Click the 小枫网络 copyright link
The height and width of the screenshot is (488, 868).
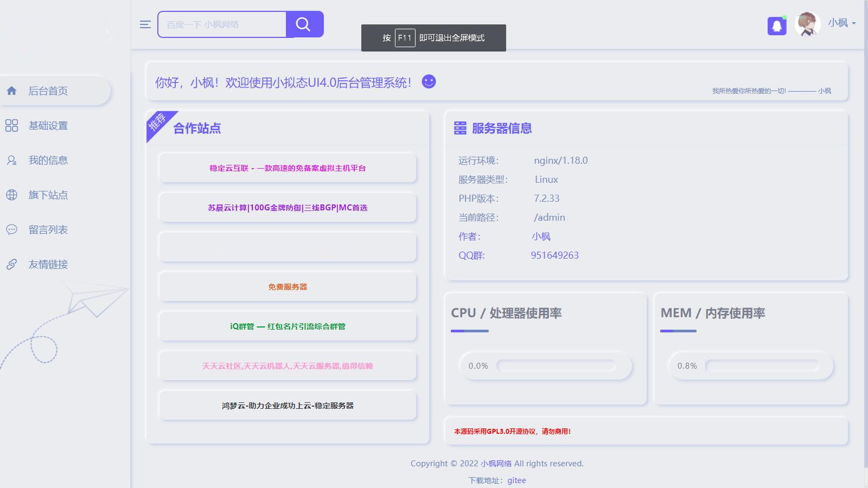click(496, 464)
